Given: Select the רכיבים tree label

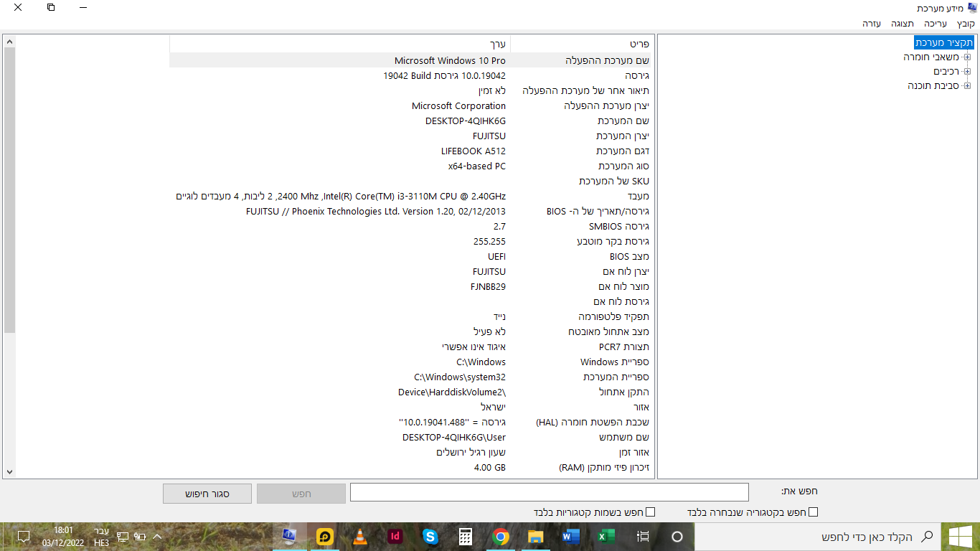Looking at the screenshot, I should (x=946, y=71).
